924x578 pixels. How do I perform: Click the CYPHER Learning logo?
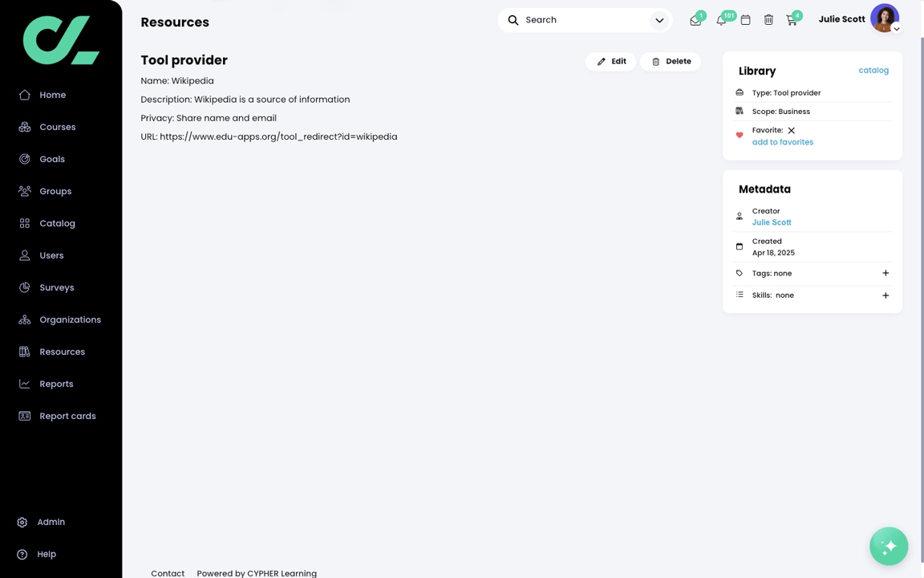point(61,40)
